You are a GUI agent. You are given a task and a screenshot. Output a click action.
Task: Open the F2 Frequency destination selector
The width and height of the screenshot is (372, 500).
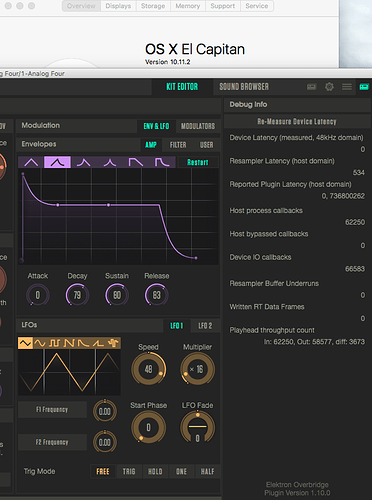pos(52,442)
